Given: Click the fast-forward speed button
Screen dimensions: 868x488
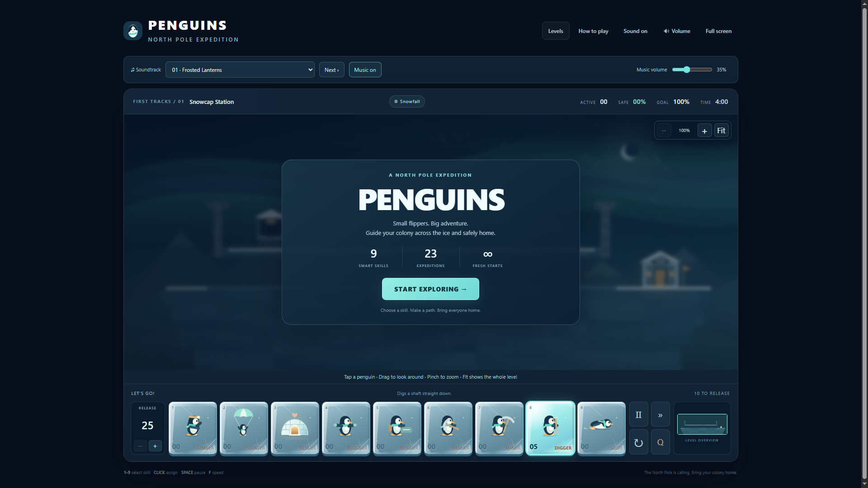Looking at the screenshot, I should (660, 414).
